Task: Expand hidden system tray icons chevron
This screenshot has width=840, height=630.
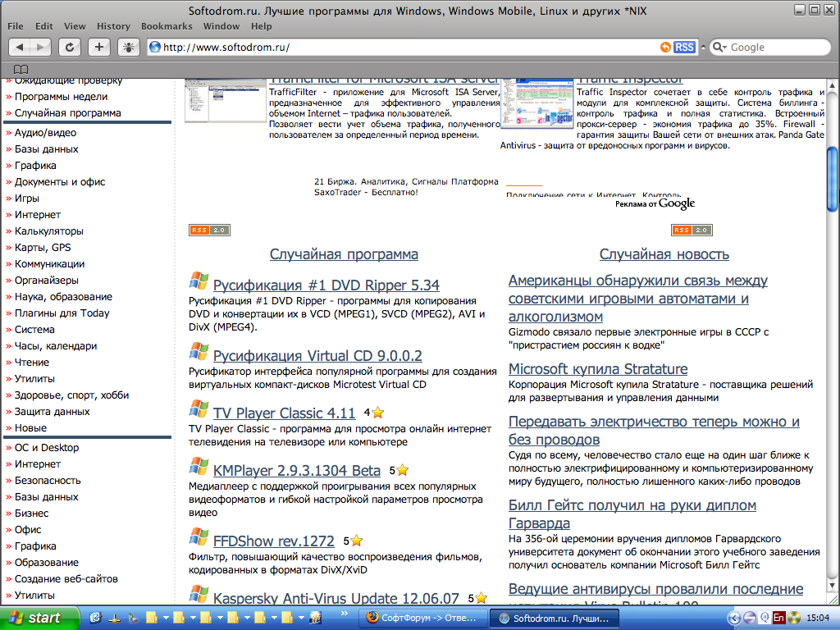Action: click(x=734, y=619)
